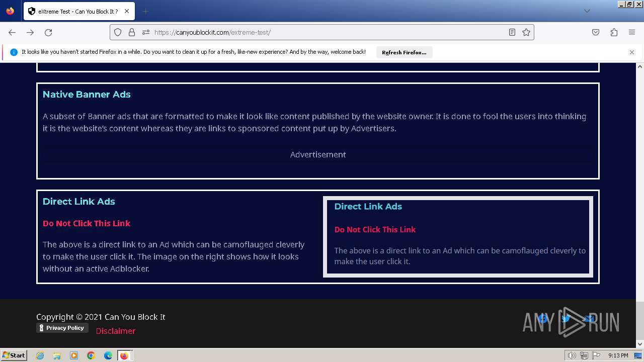Select the Firefox taskbar button
The image size is (644, 362).
[x=124, y=355]
